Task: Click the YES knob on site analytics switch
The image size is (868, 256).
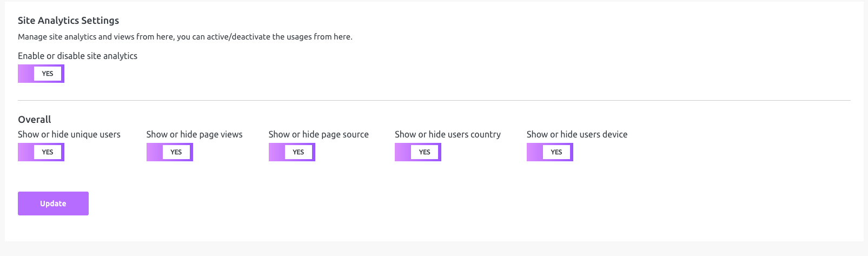Action: [x=48, y=74]
